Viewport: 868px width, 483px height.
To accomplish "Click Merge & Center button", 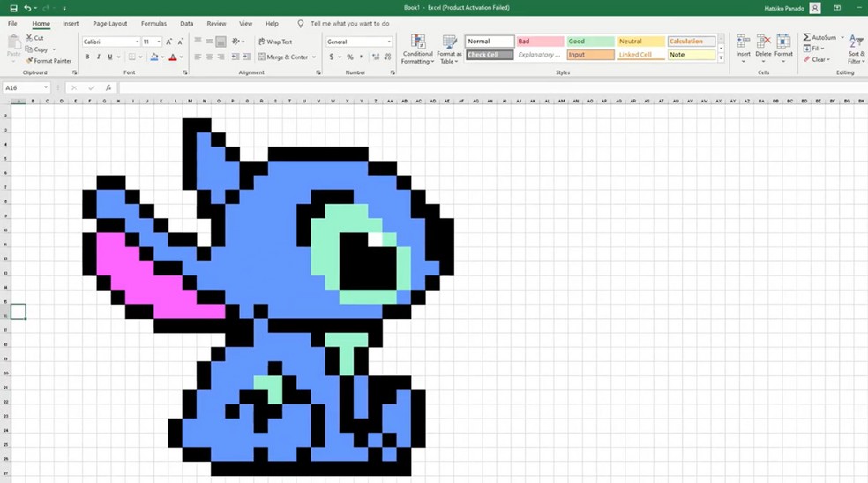I will (x=283, y=57).
